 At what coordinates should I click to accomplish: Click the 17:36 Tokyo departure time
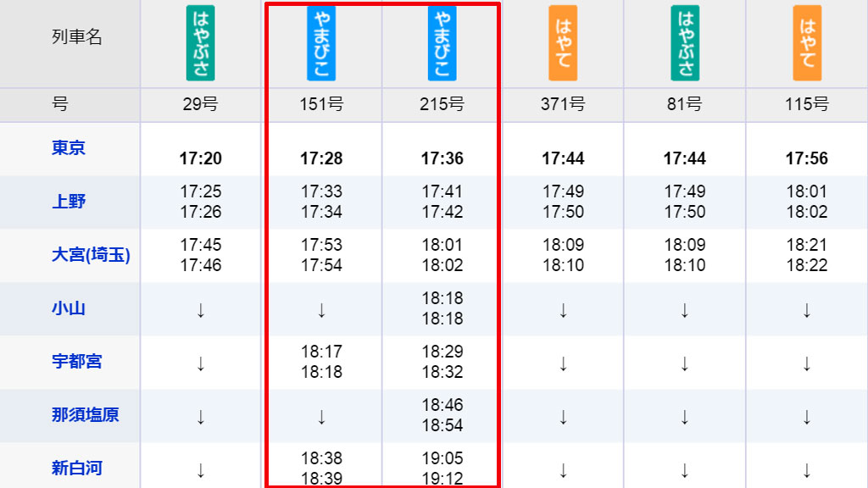pos(442,158)
